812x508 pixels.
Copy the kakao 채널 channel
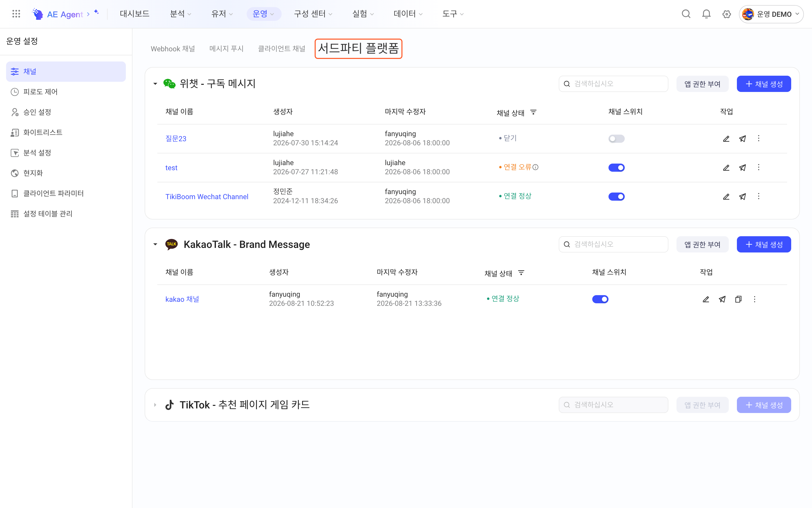(738, 299)
